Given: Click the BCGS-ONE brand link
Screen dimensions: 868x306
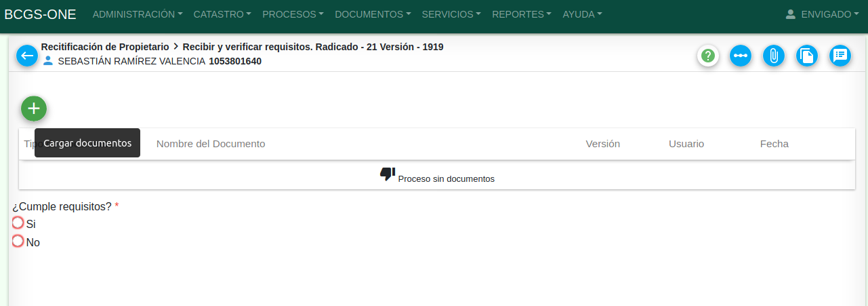Looking at the screenshot, I should click(x=41, y=14).
